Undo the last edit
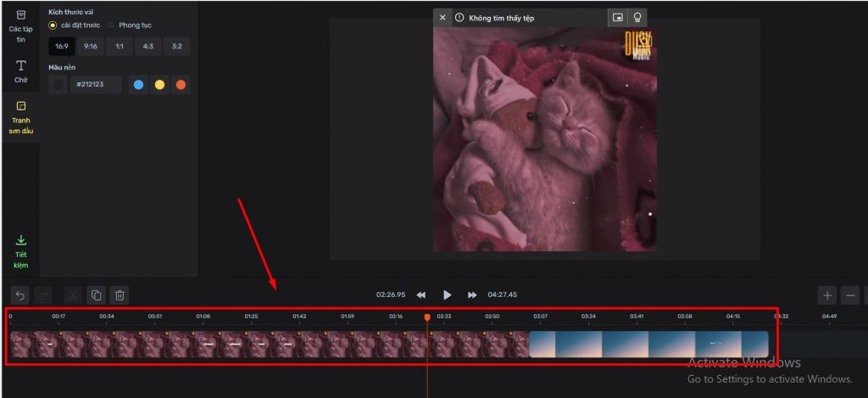The image size is (868, 398). click(x=20, y=295)
